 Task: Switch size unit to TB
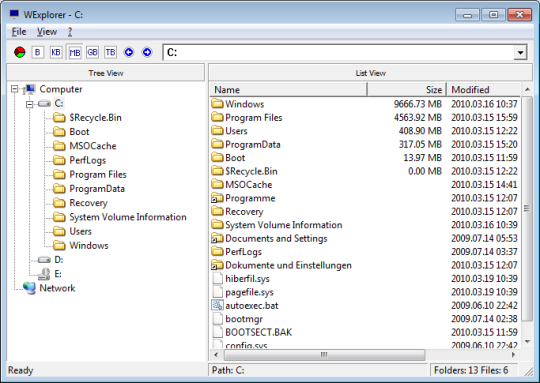tap(111, 52)
